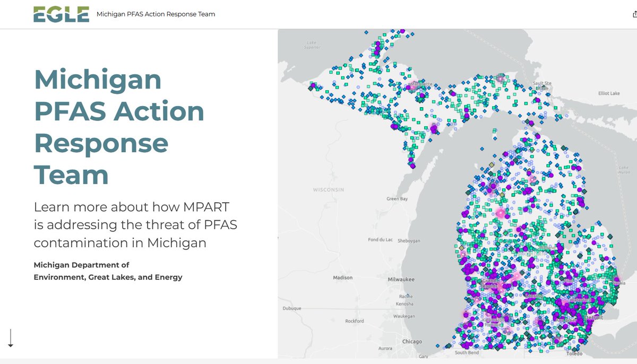Click the Toledo city label

pos(574,353)
